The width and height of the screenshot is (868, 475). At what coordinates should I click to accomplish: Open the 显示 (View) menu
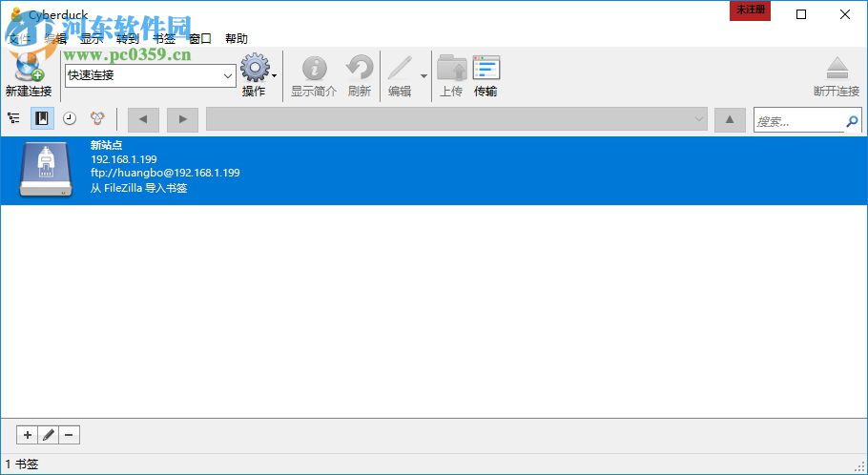[x=92, y=39]
